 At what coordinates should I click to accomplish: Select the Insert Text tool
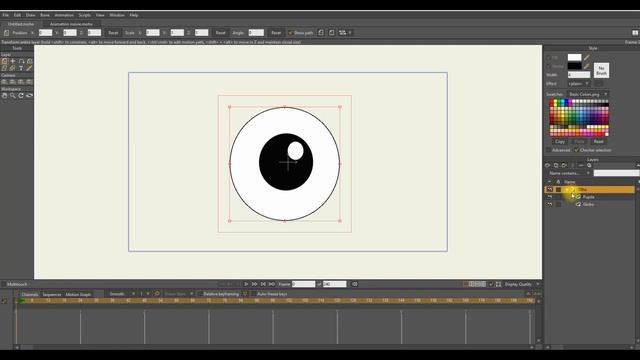[21, 68]
